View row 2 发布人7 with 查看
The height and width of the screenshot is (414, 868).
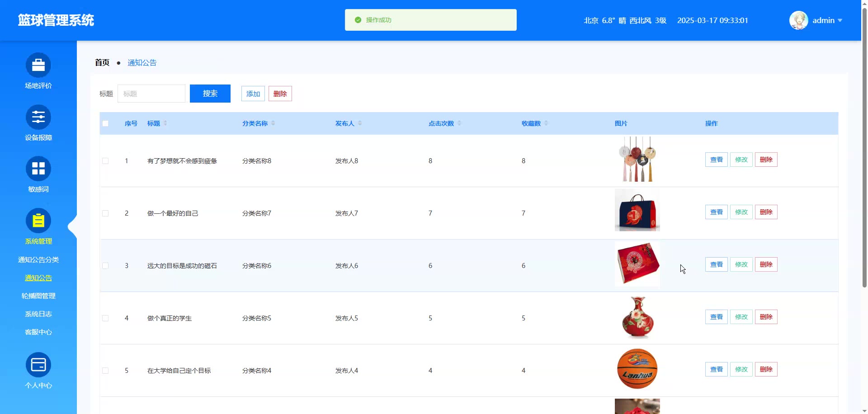pyautogui.click(x=717, y=212)
